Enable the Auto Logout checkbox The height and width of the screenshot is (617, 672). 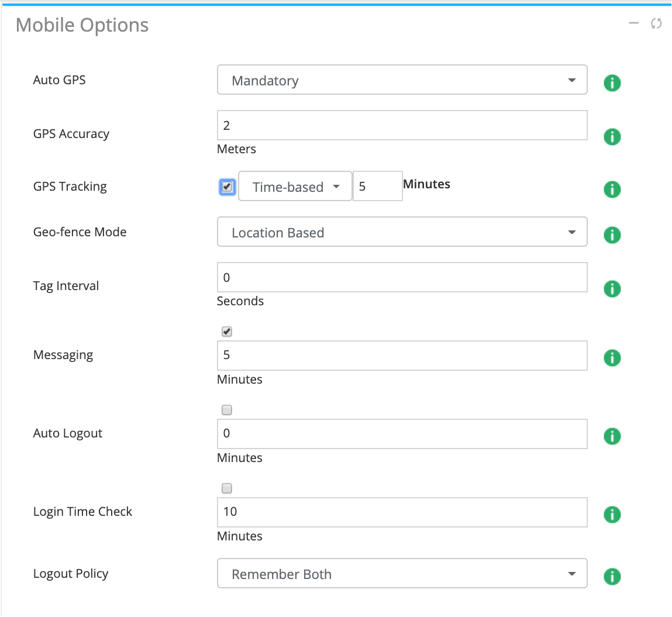(227, 410)
